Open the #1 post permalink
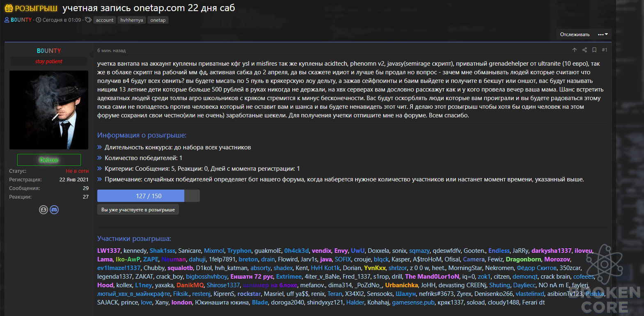Image resolution: width=644 pixels, height=316 pixels. click(x=605, y=50)
